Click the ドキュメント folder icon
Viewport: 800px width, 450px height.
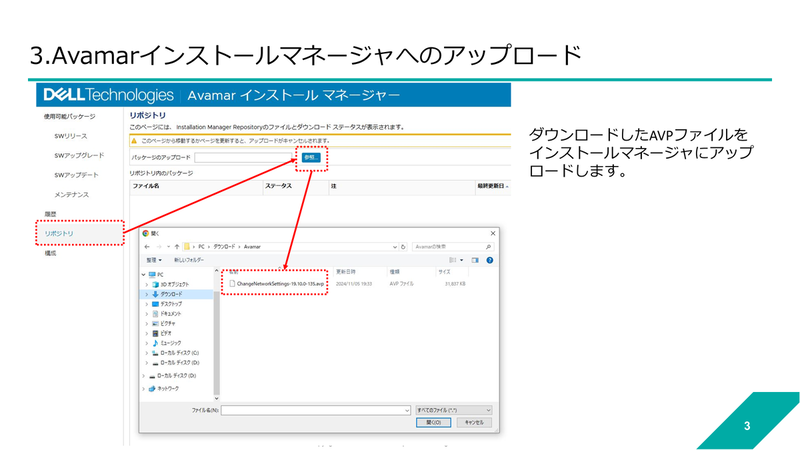(156, 314)
